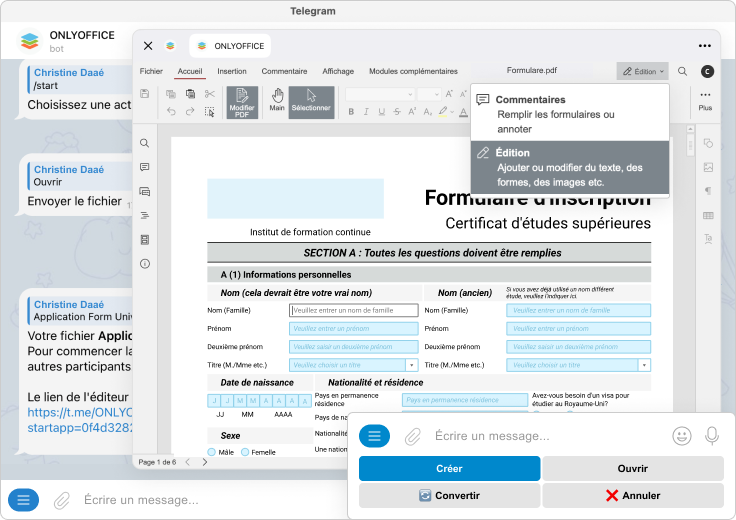
Task: Click the Select All icon
Action: 210,112
